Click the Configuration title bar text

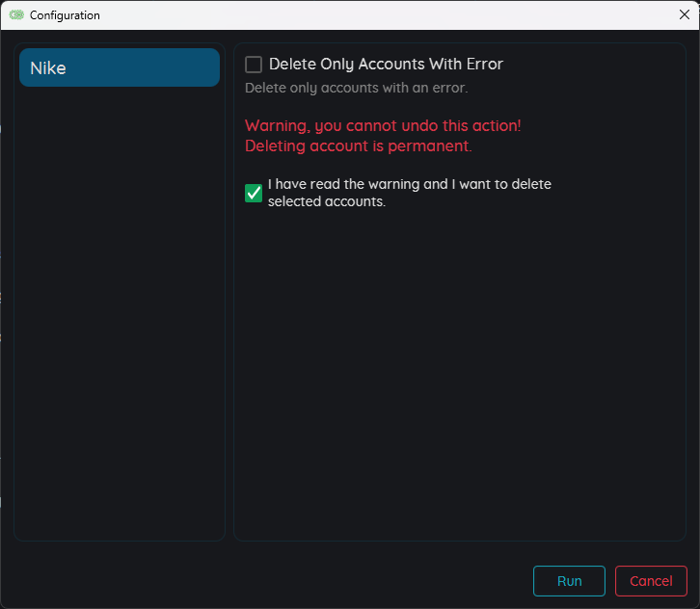point(65,15)
